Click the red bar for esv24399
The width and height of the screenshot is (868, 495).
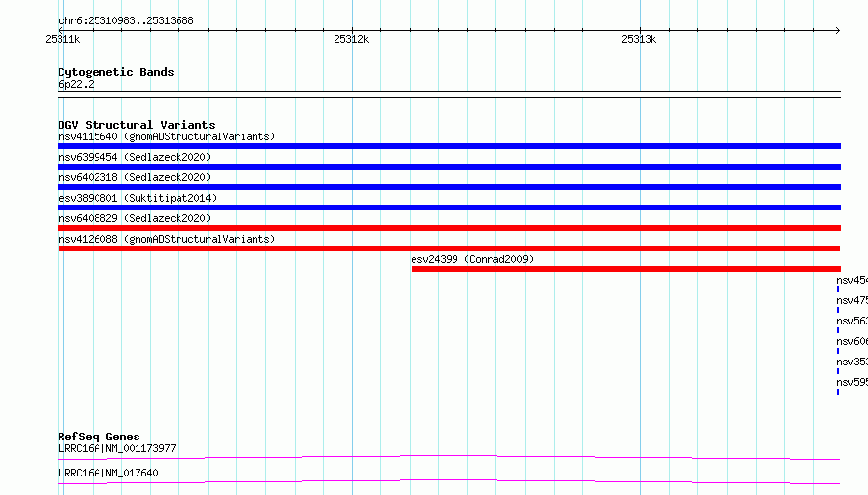click(x=626, y=269)
